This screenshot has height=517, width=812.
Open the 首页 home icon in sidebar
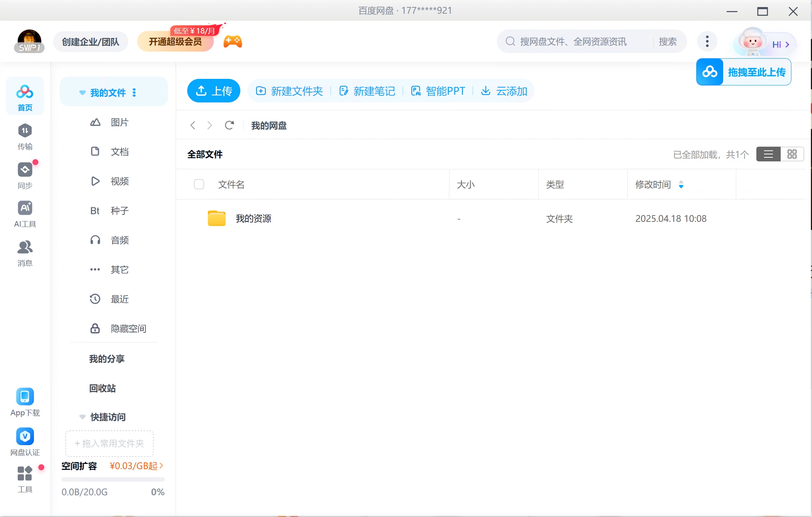[25, 97]
